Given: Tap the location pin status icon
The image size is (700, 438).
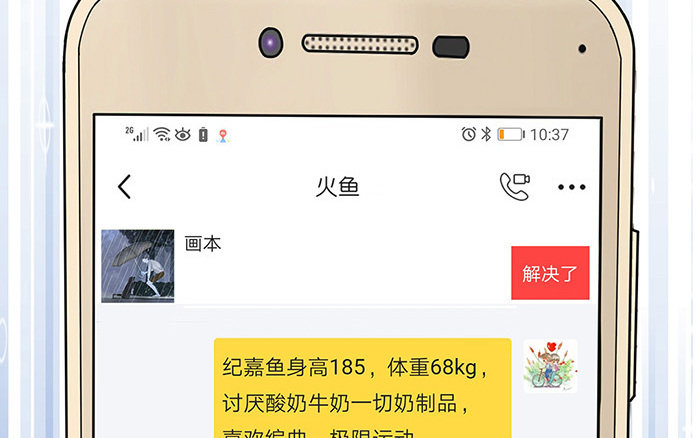Looking at the screenshot, I should click(223, 136).
